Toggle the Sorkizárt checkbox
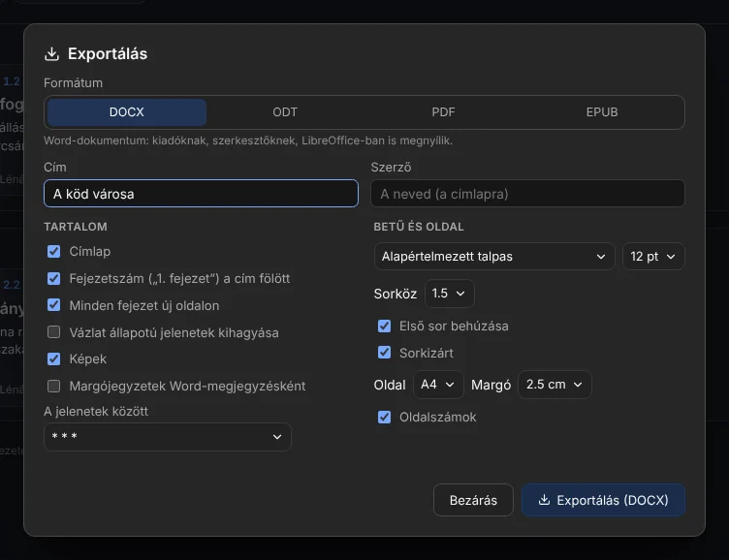Viewport: 729px width, 560px height. (x=384, y=353)
